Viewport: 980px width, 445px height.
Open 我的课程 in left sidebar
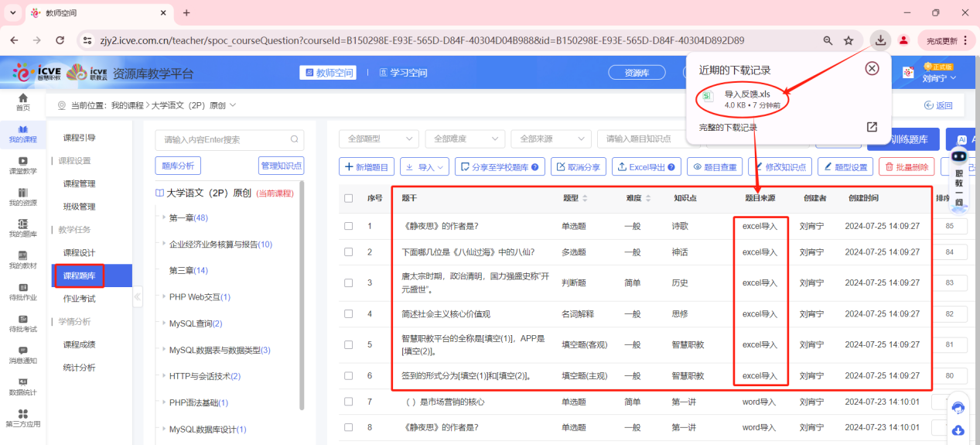point(22,133)
